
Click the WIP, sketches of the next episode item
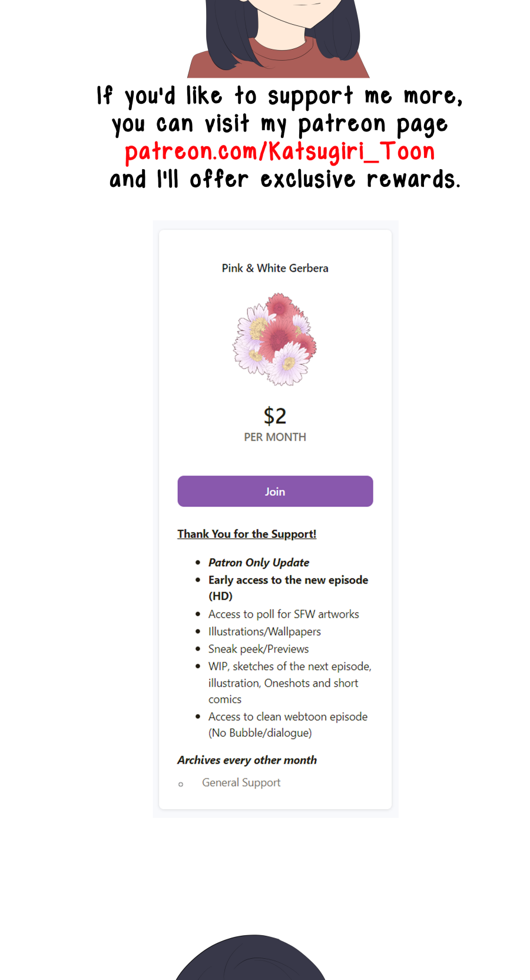click(x=290, y=666)
